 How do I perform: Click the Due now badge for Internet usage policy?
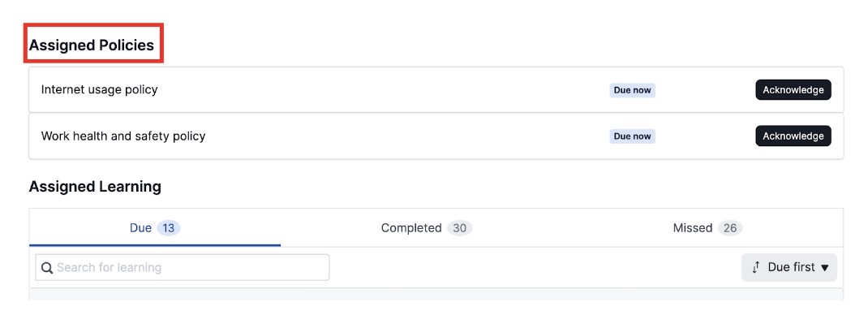pos(632,90)
